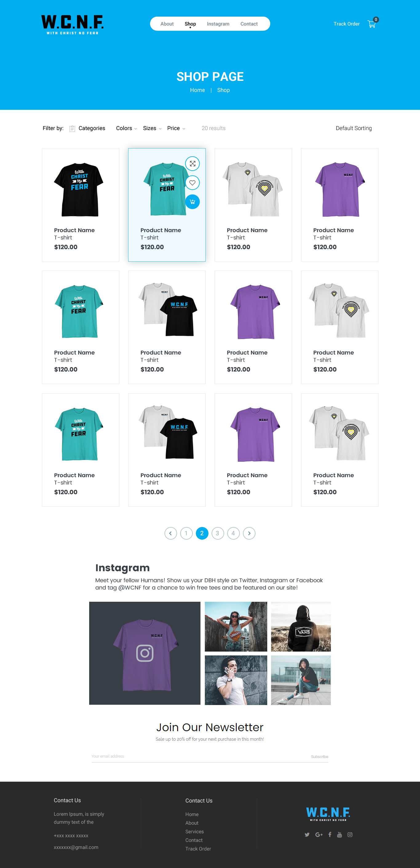Expand the Colors filter dropdown
This screenshot has height=868, width=420.
pyautogui.click(x=126, y=129)
